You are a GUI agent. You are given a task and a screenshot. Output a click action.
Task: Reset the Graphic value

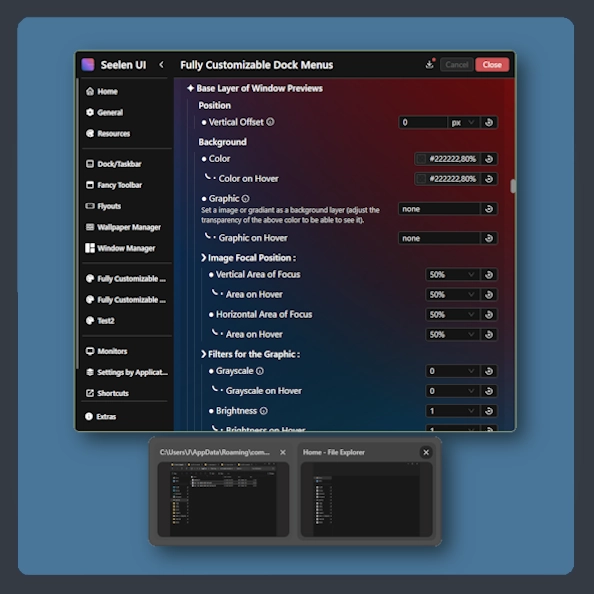click(489, 209)
